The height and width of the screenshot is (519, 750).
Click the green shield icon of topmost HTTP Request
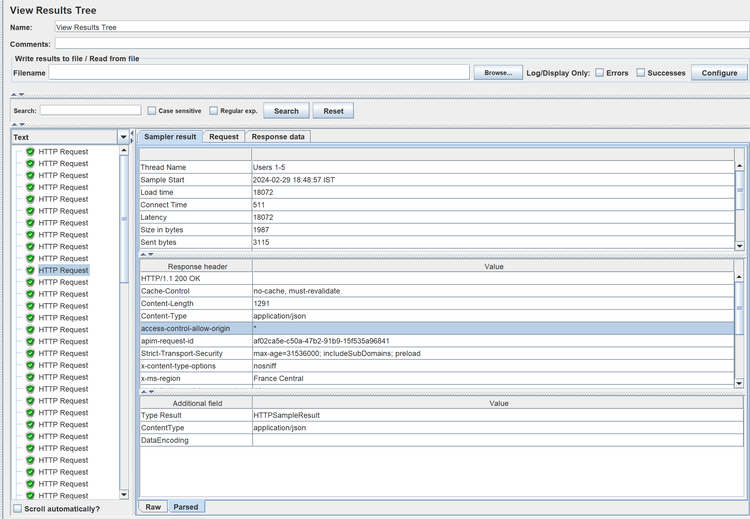(30, 152)
